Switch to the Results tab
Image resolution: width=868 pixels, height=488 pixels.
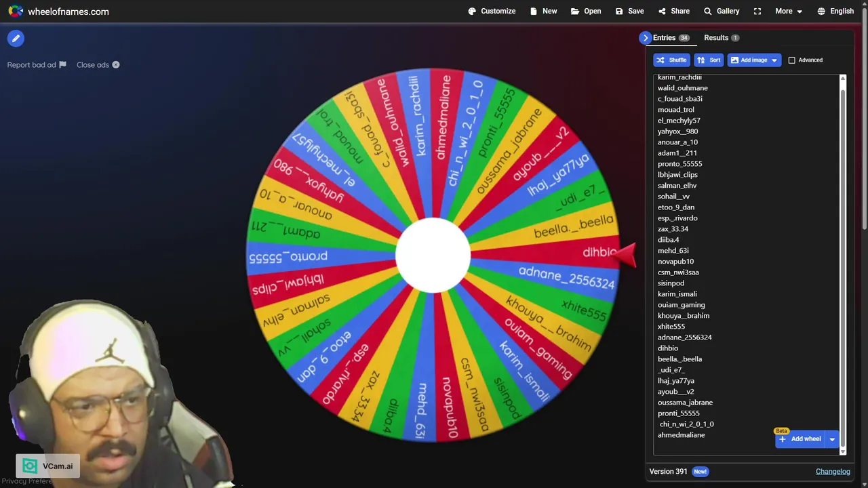[x=722, y=38]
